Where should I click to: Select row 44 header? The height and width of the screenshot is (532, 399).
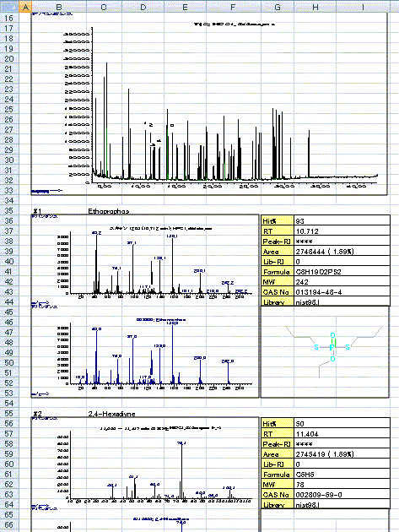pos(9,302)
